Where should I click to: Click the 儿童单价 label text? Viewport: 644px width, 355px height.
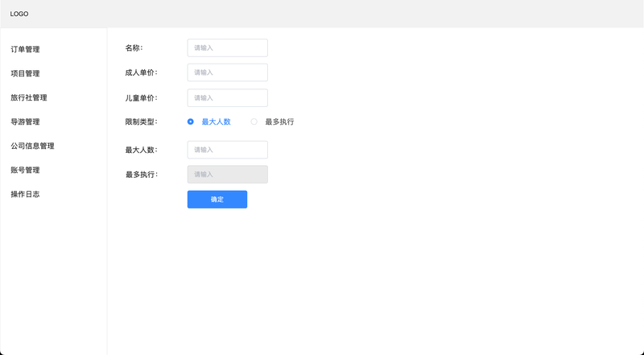click(x=142, y=98)
